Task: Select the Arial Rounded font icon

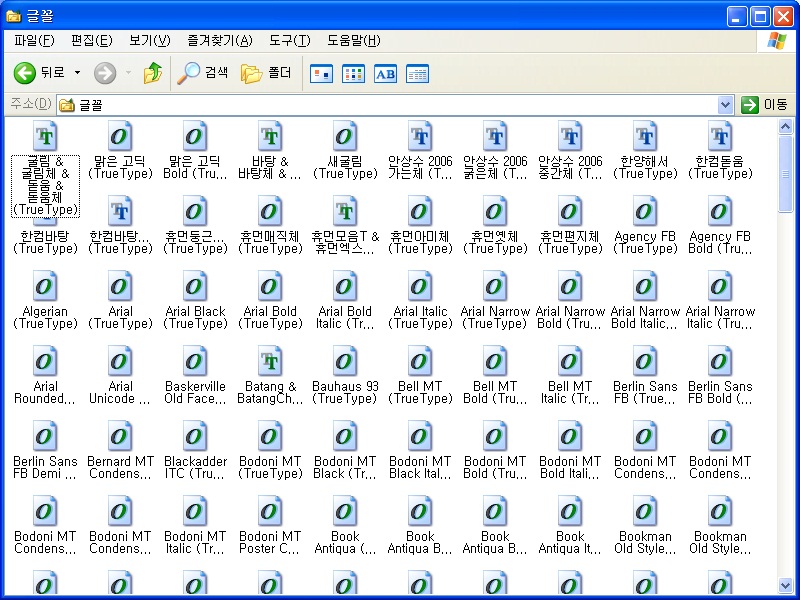Action: tap(45, 361)
